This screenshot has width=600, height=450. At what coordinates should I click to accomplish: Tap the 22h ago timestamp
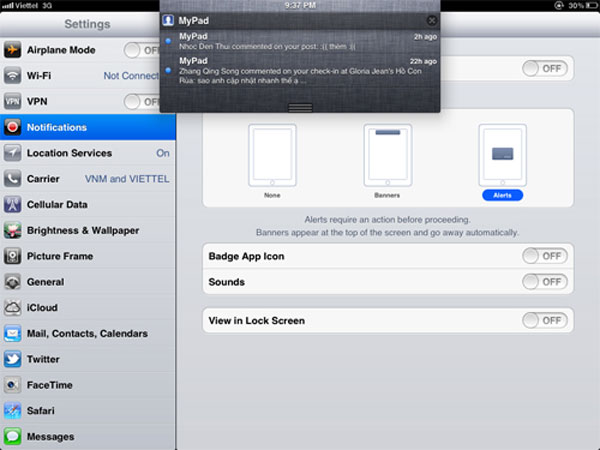click(x=423, y=61)
